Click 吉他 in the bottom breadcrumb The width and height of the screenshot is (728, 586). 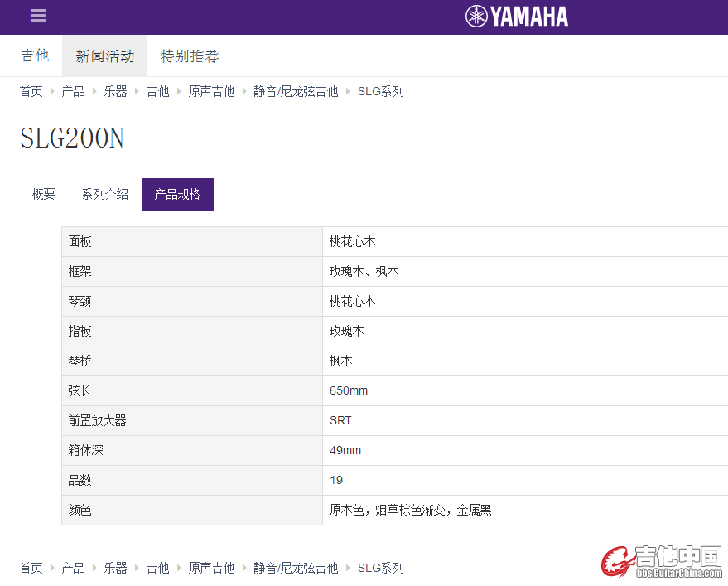click(x=158, y=568)
